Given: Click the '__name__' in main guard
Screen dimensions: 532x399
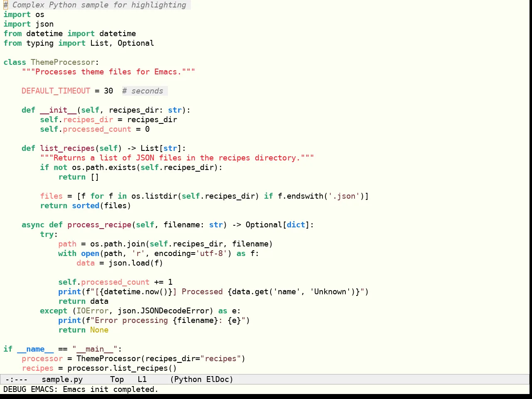Looking at the screenshot, I should click(35, 349).
